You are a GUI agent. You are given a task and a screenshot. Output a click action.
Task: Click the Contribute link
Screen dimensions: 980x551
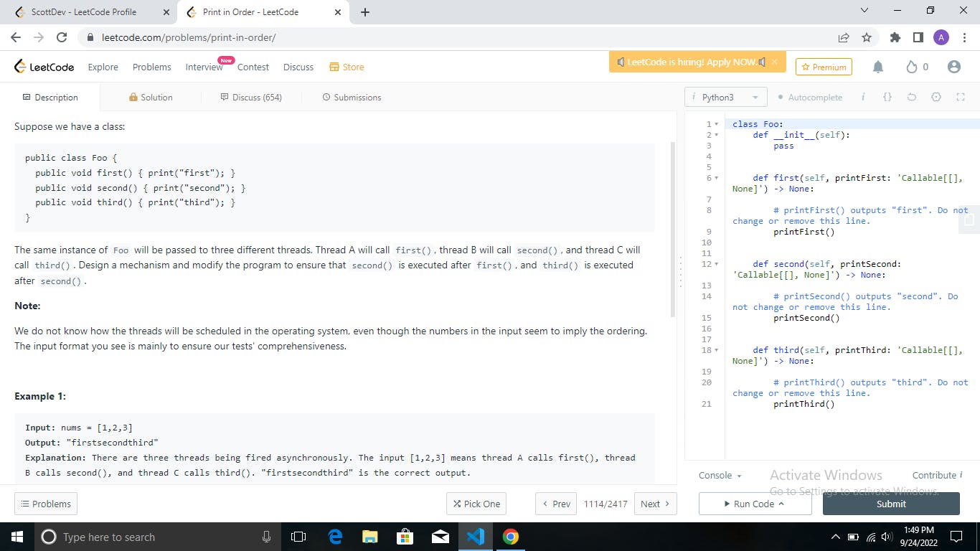pos(937,475)
